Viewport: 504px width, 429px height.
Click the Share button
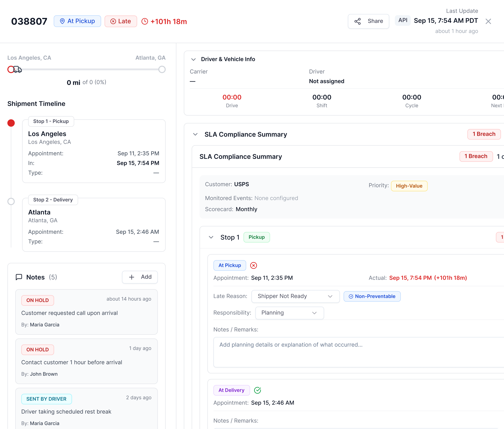tap(368, 21)
